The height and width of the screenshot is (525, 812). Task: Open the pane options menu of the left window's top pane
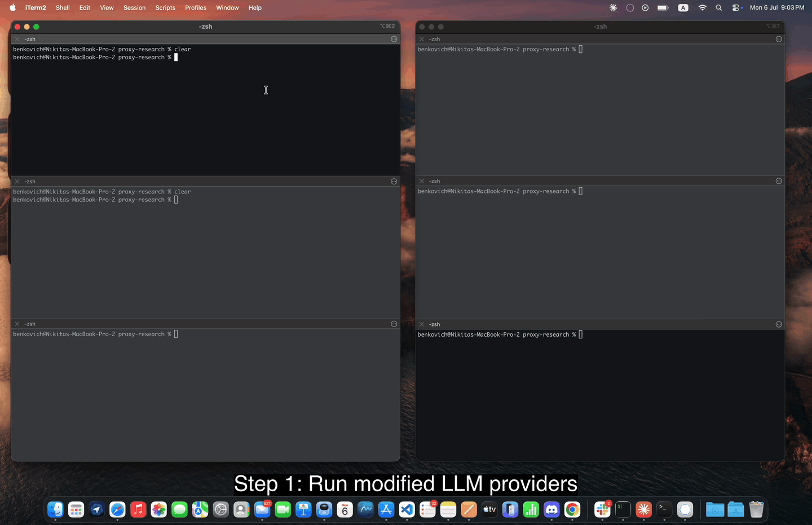coord(394,39)
